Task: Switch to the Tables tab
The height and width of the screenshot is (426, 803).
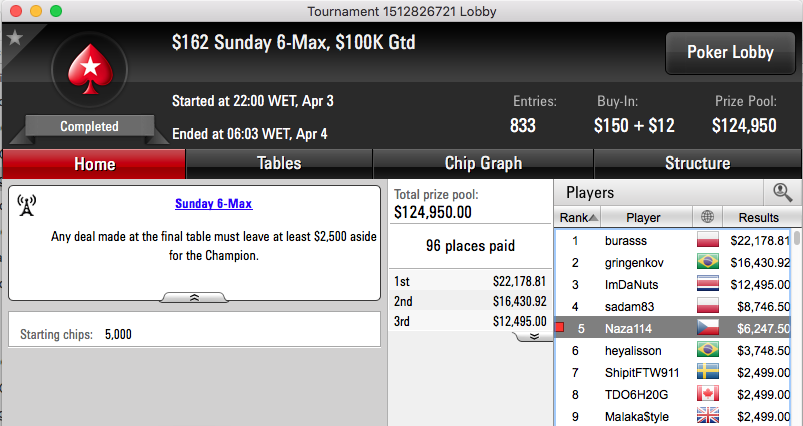Action: pos(279,163)
